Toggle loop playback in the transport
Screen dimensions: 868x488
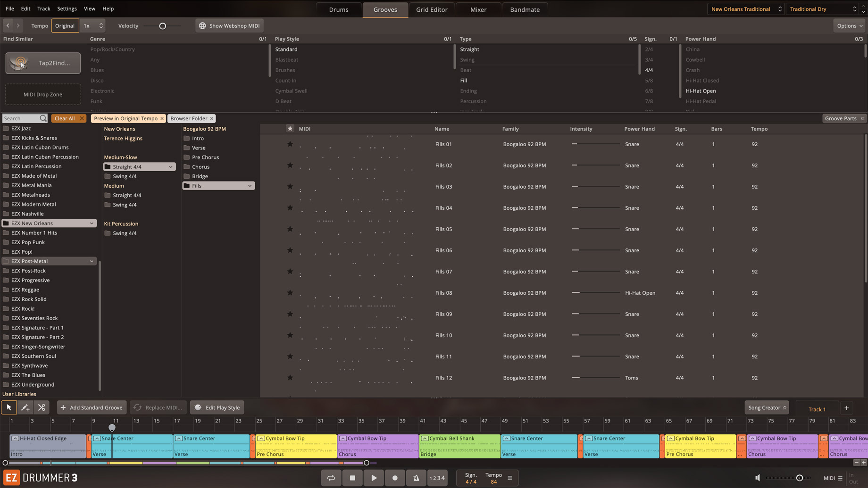[331, 478]
